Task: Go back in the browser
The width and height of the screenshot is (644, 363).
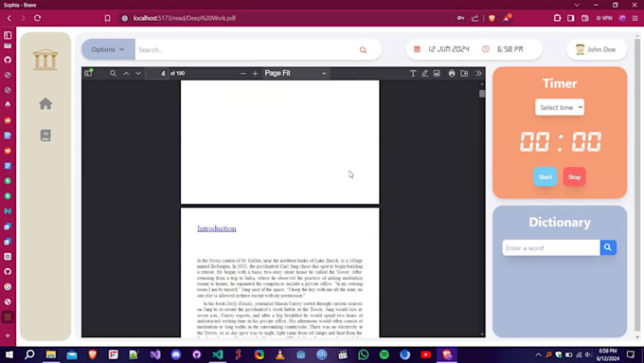Action: (9, 18)
